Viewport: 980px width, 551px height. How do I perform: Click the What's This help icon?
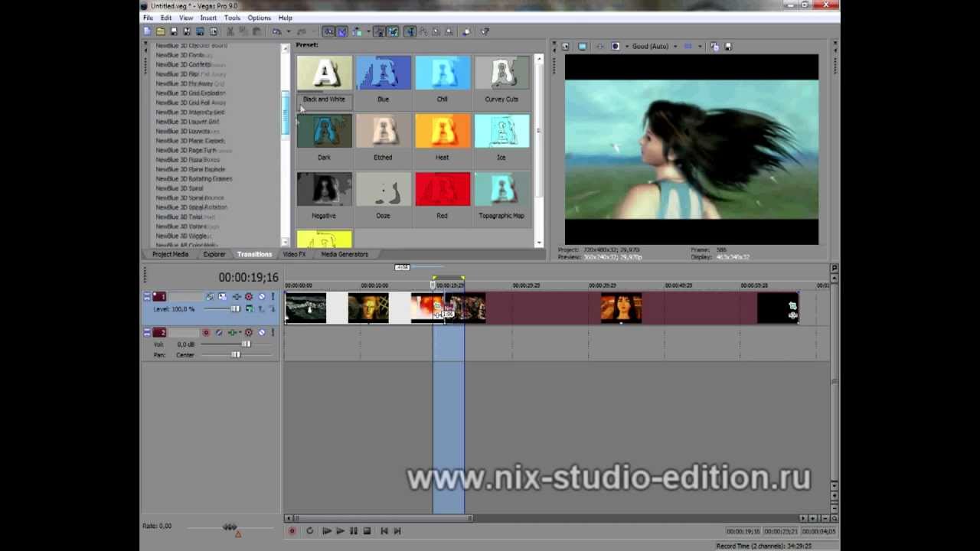pyautogui.click(x=485, y=31)
